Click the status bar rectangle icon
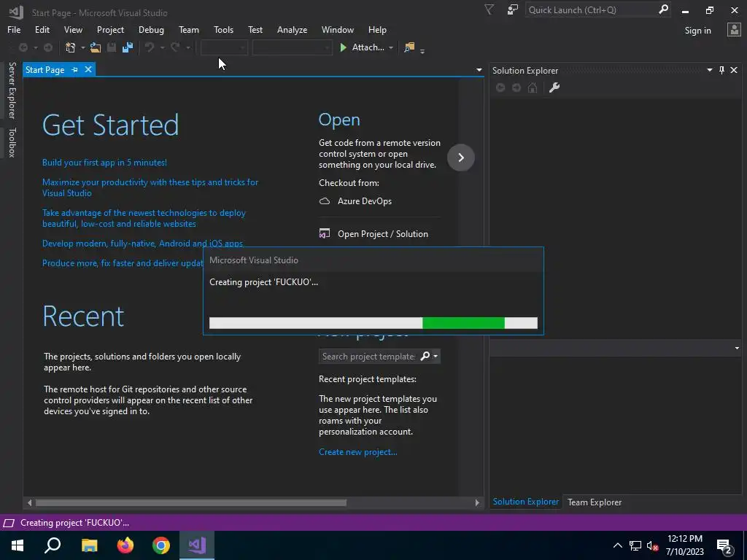 coord(9,523)
